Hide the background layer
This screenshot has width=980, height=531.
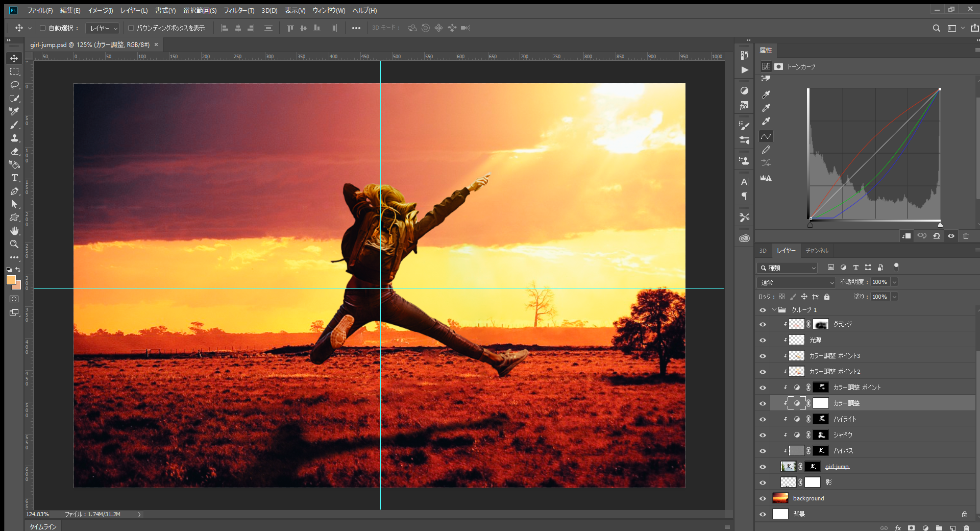coord(763,498)
